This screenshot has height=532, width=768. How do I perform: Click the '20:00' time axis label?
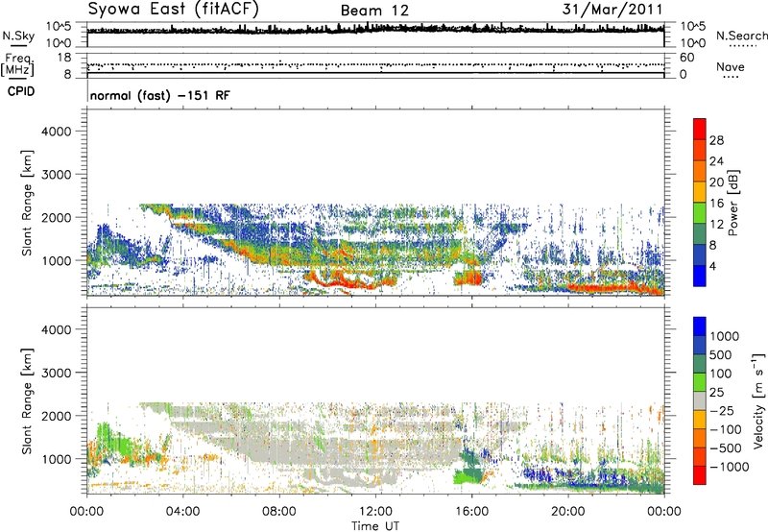coord(568,512)
